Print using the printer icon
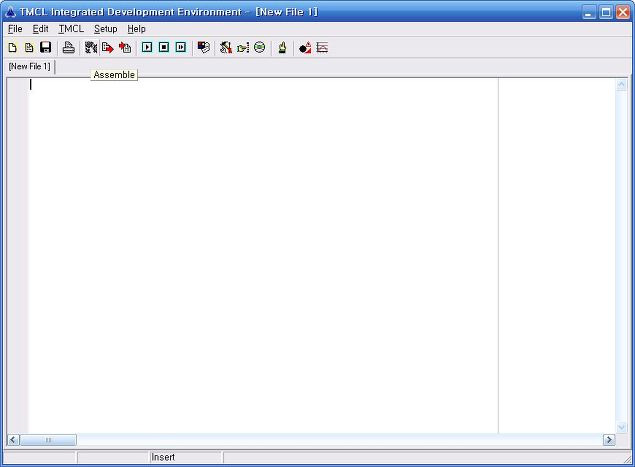Viewport: 635px width, 467px height. 68,48
